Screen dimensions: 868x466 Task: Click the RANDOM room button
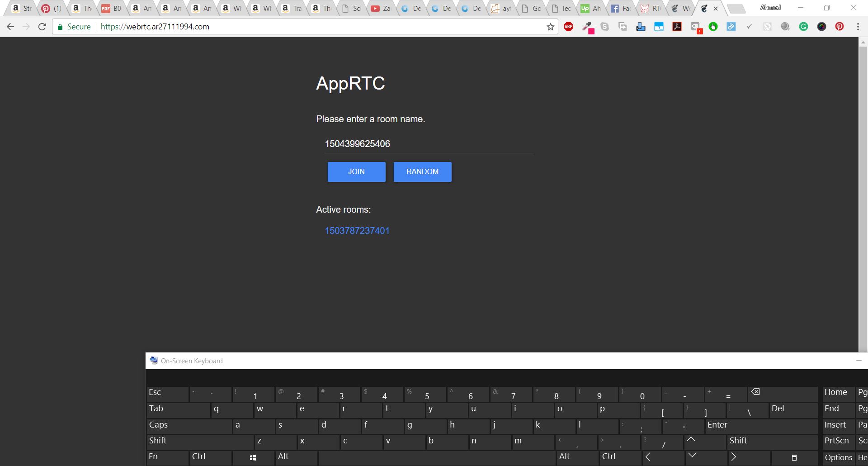coord(422,172)
